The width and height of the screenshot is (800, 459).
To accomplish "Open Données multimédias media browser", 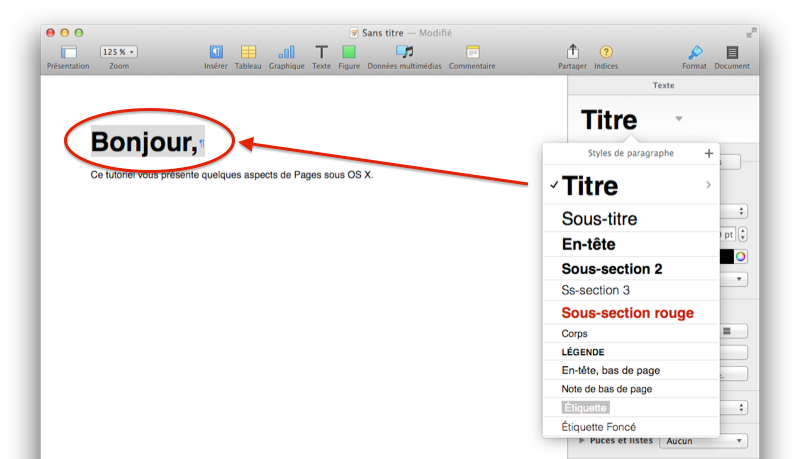I will pyautogui.click(x=405, y=52).
